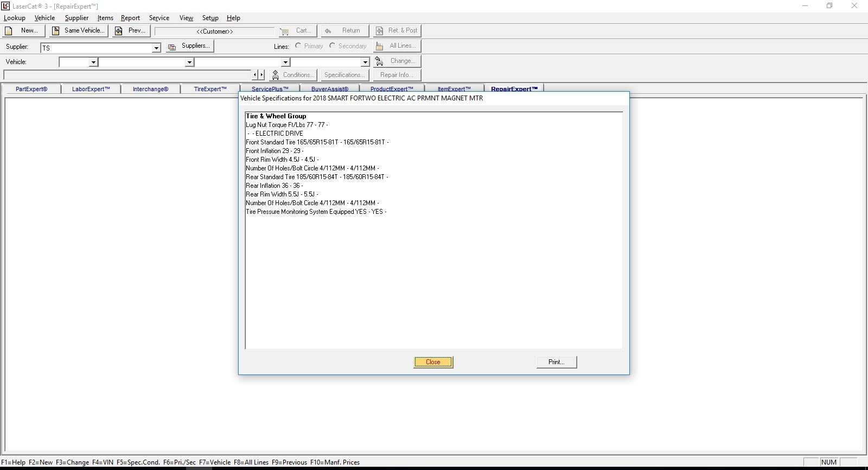Image resolution: width=868 pixels, height=470 pixels.
Task: Open the Setup menu
Action: click(x=210, y=18)
